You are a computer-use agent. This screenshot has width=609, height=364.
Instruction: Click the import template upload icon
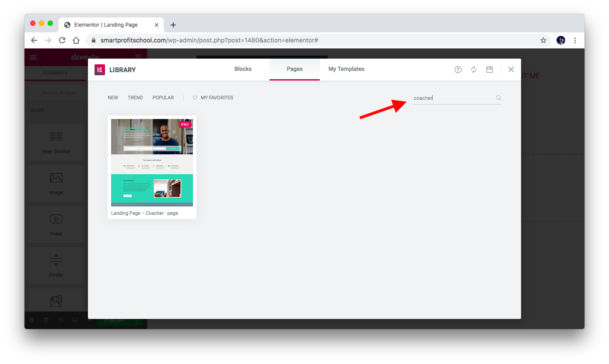tap(458, 70)
